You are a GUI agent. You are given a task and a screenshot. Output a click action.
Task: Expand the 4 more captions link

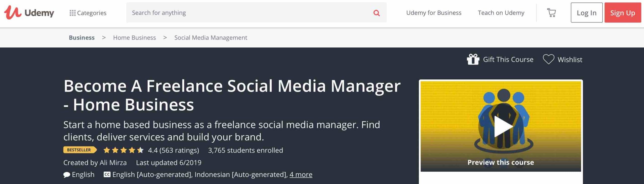[x=301, y=174]
